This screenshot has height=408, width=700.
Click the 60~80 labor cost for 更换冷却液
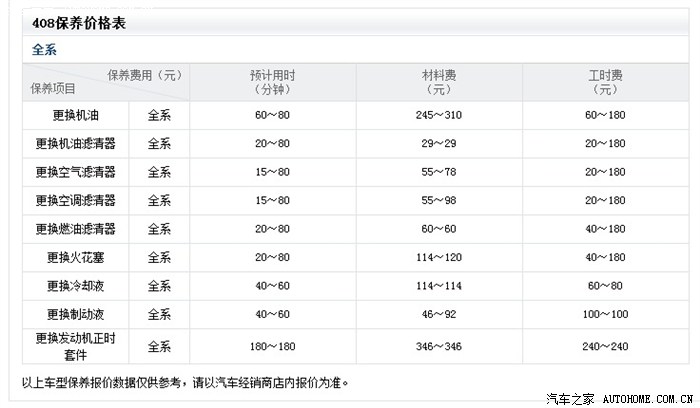click(x=605, y=286)
